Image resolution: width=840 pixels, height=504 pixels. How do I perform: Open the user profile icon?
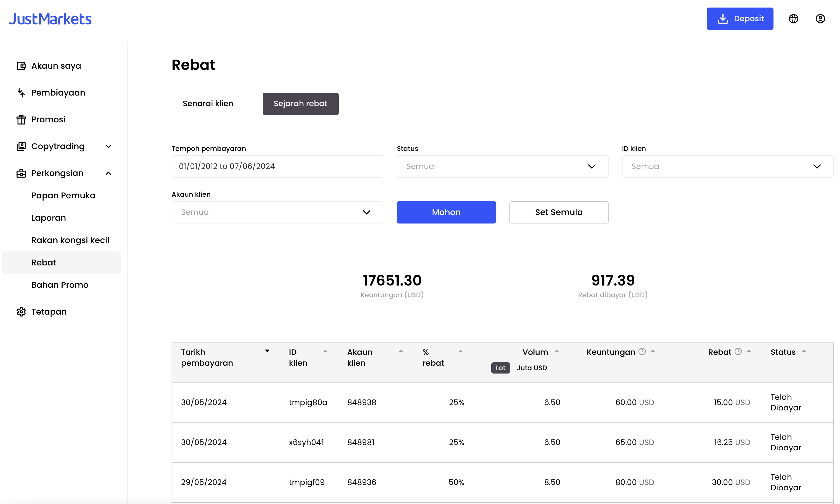click(820, 19)
